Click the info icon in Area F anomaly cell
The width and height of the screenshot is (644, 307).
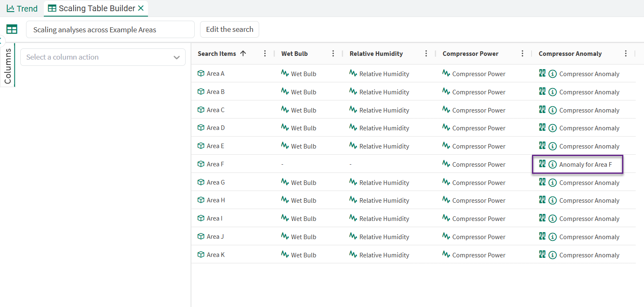tap(552, 165)
